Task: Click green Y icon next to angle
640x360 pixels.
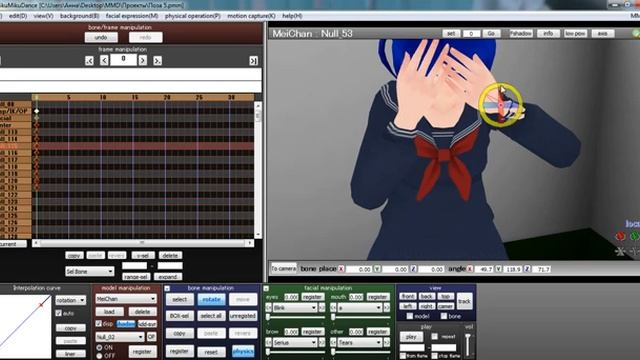Action: pyautogui.click(x=498, y=269)
